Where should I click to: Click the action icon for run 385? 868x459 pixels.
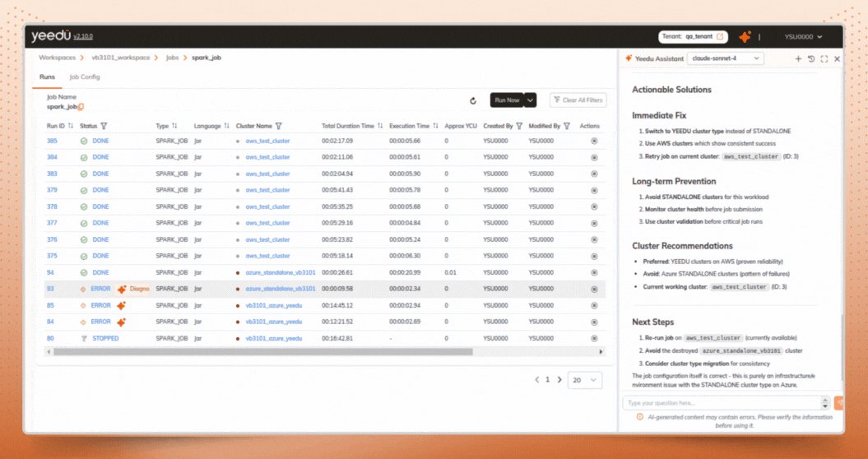coord(595,141)
